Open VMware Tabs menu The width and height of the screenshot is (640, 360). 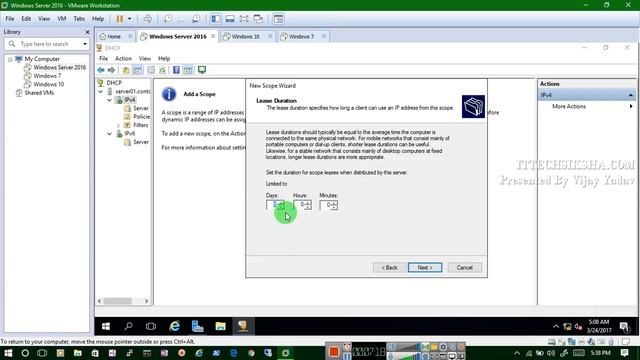point(79,19)
